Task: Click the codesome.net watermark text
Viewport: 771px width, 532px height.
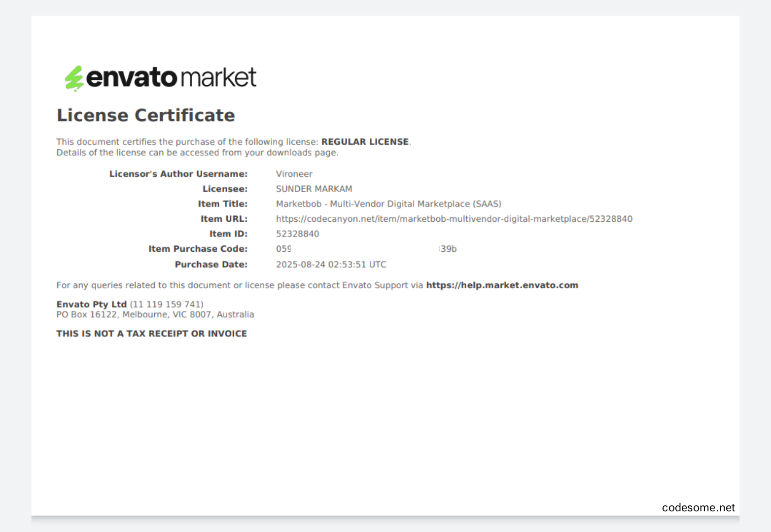Action: point(698,508)
